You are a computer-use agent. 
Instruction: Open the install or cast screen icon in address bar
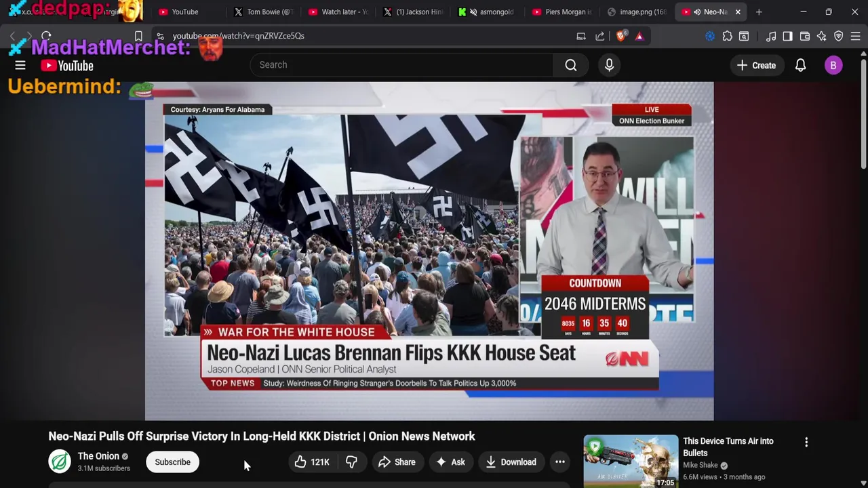pos(581,36)
